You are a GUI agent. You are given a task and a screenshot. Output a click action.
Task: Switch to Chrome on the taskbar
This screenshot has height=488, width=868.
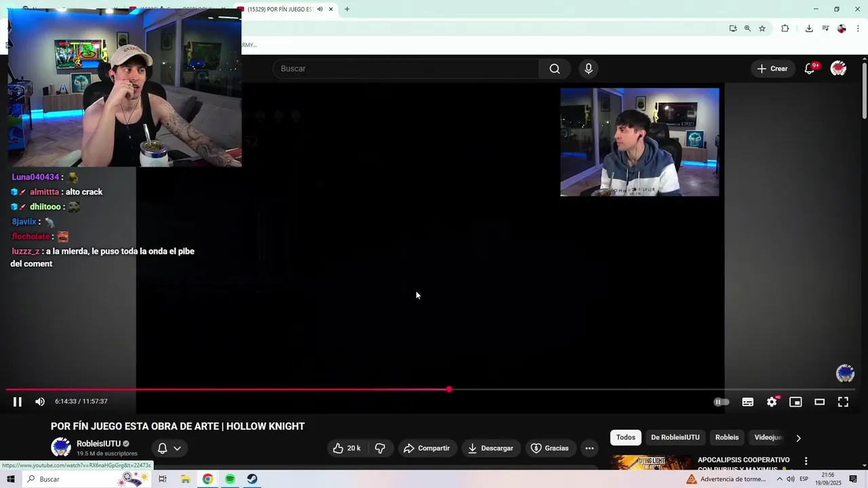pyautogui.click(x=208, y=479)
